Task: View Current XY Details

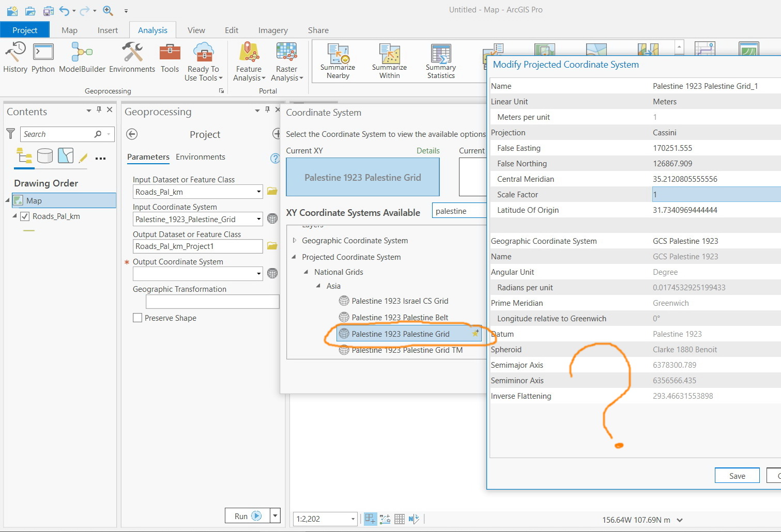Action: pyautogui.click(x=428, y=151)
